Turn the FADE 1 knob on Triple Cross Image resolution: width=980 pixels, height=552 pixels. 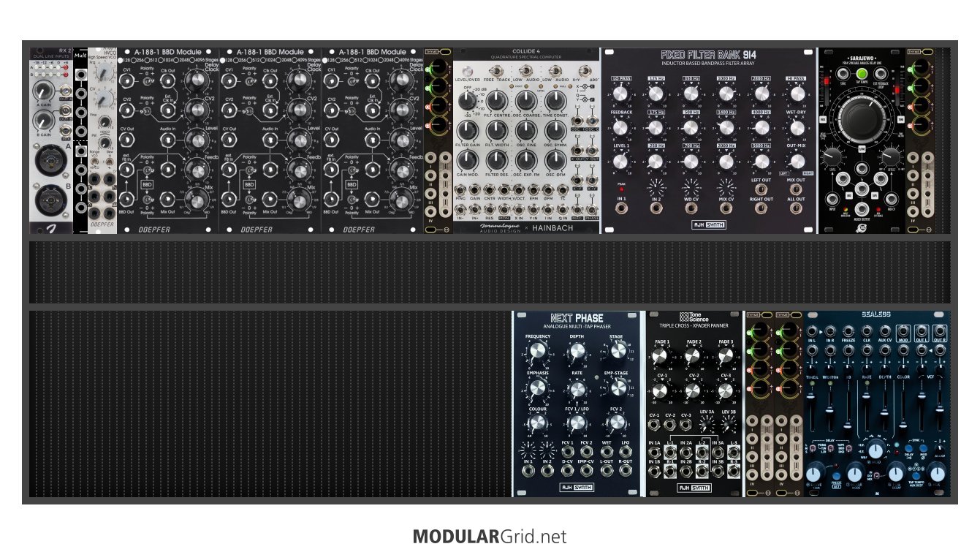pyautogui.click(x=661, y=356)
